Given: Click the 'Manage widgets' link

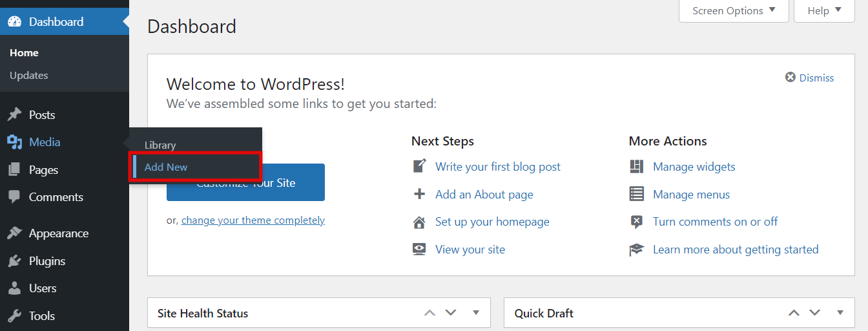Looking at the screenshot, I should (694, 167).
